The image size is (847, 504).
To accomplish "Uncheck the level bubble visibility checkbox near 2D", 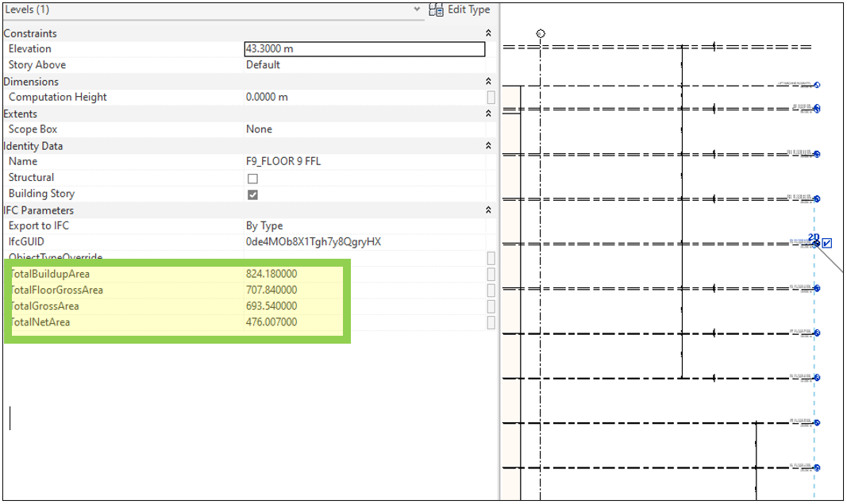I will (x=826, y=244).
